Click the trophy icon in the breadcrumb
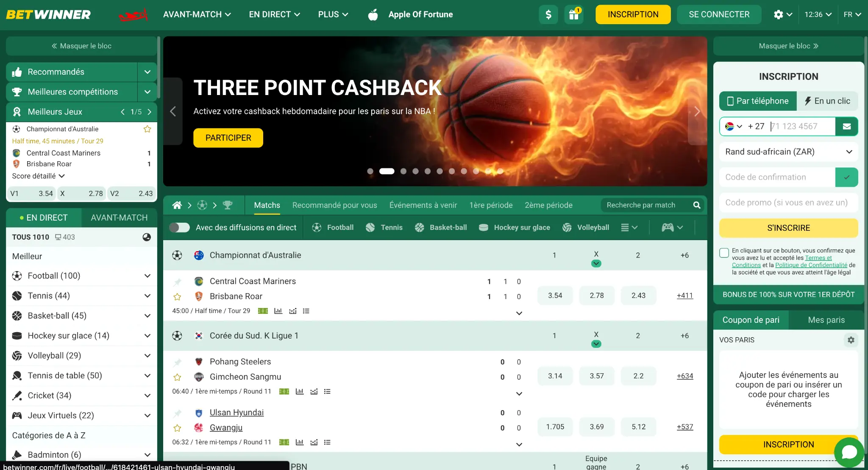The height and width of the screenshot is (470, 868). coord(228,205)
